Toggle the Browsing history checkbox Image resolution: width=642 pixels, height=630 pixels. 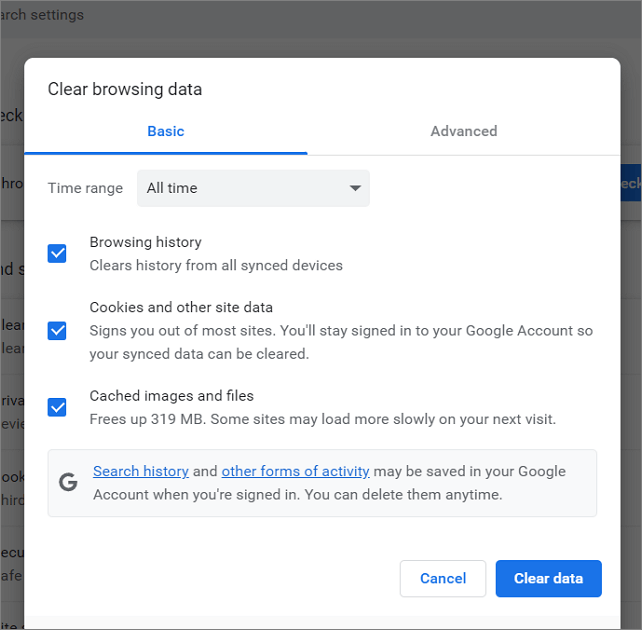click(57, 254)
